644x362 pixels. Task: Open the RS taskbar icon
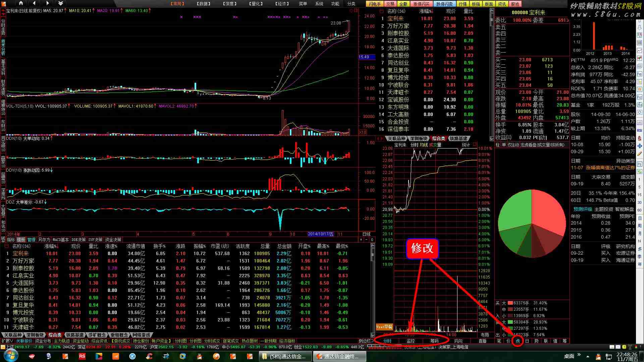tap(82, 356)
